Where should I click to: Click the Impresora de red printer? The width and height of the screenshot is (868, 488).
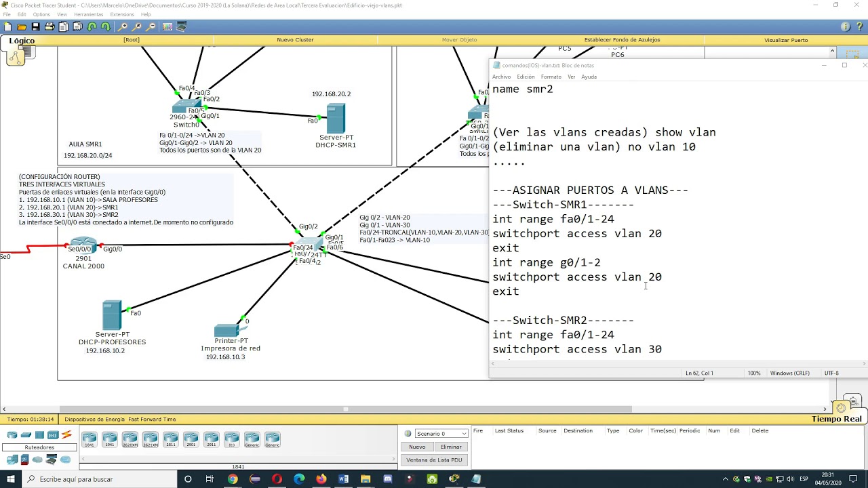click(x=229, y=329)
